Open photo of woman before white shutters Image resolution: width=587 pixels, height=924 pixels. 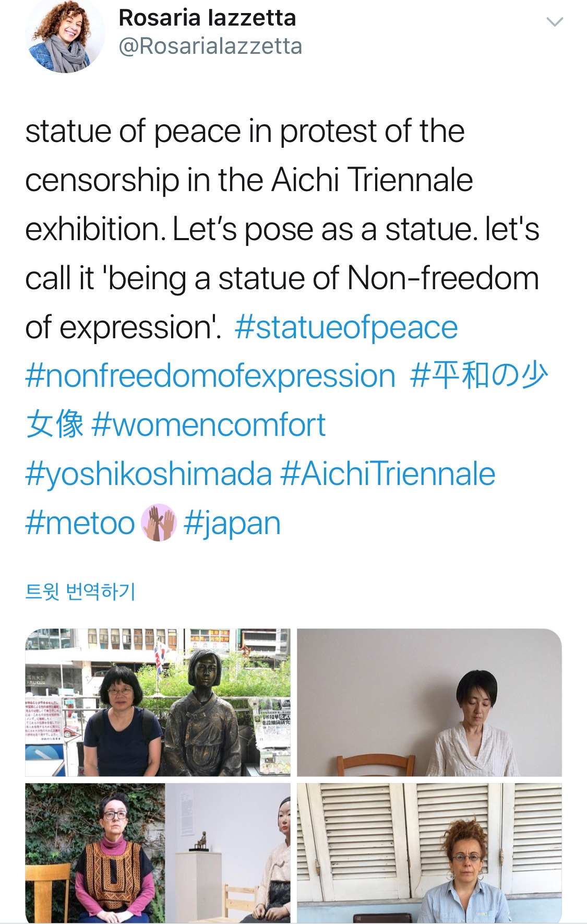[429, 853]
